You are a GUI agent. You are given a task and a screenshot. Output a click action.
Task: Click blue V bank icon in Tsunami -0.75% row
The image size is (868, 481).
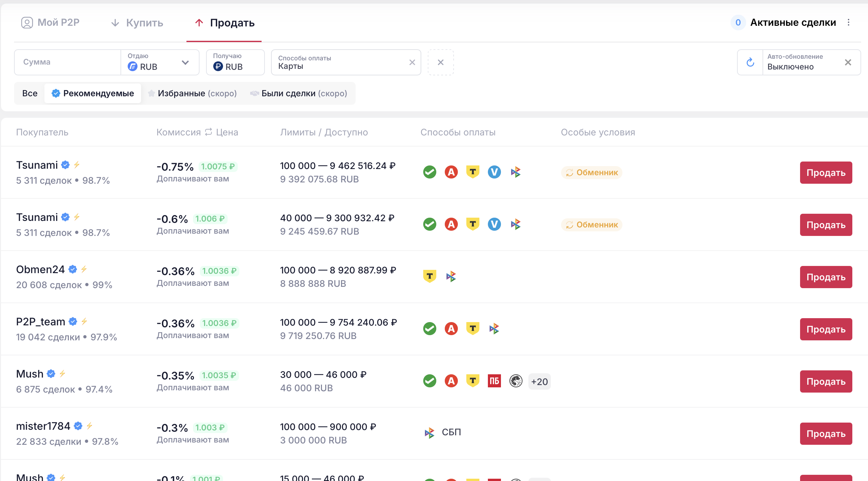point(494,172)
